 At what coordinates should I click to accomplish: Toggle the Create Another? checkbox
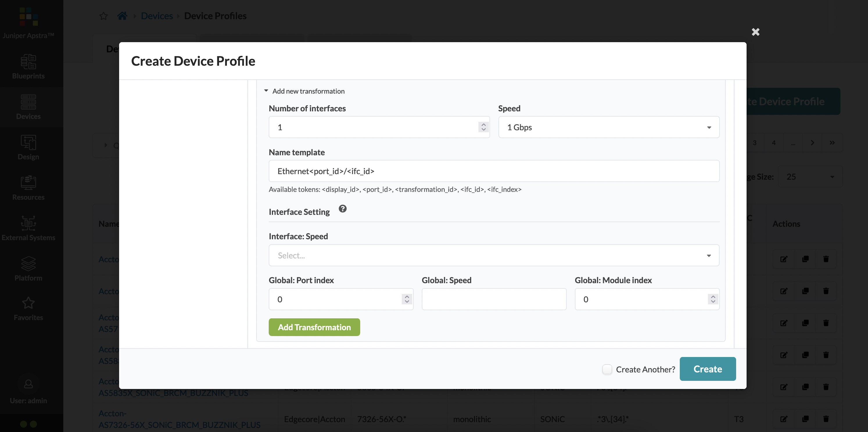pyautogui.click(x=607, y=369)
